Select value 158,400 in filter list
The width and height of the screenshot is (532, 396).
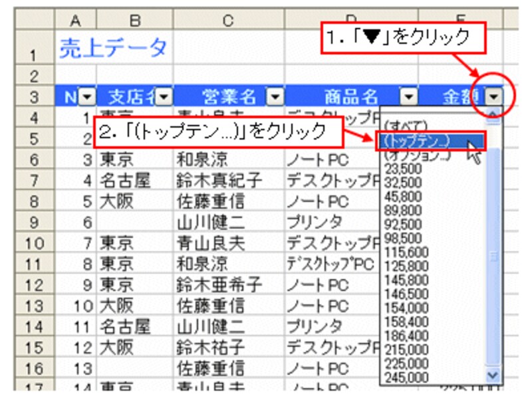point(406,322)
